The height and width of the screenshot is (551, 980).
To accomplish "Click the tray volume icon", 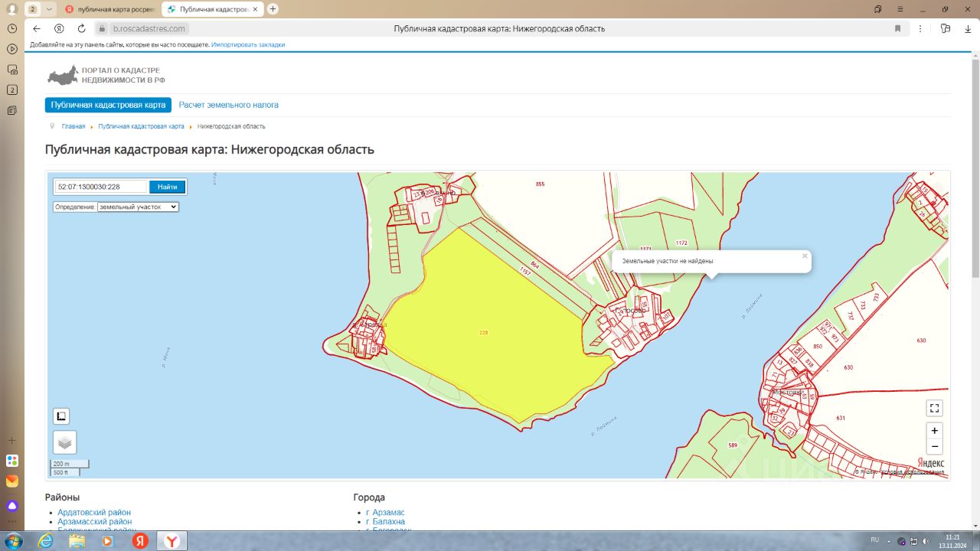I will pos(926,541).
